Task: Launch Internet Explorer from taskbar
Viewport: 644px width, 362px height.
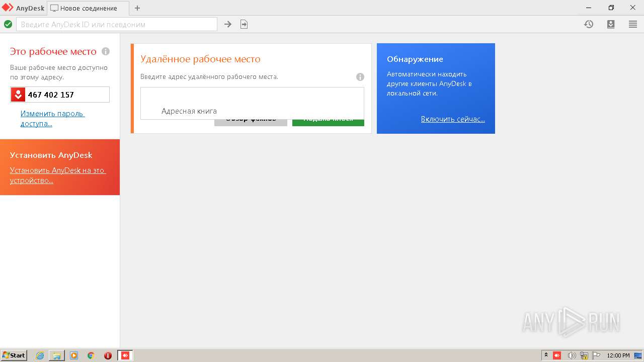Action: 40,355
